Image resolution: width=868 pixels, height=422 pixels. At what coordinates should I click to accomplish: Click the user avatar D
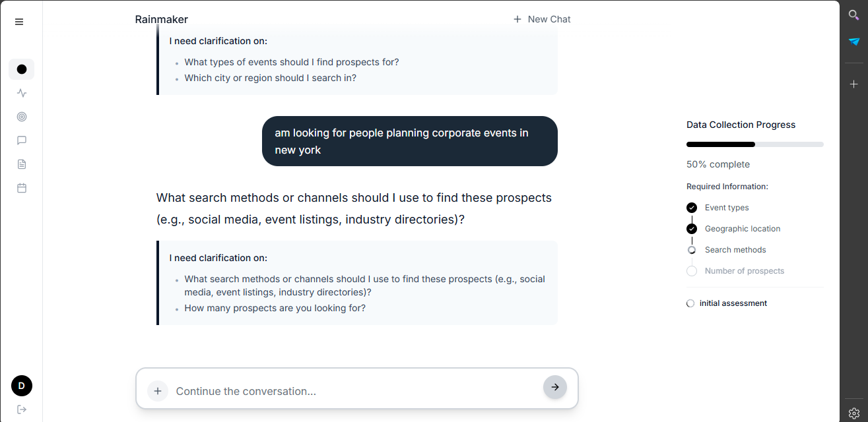22,386
